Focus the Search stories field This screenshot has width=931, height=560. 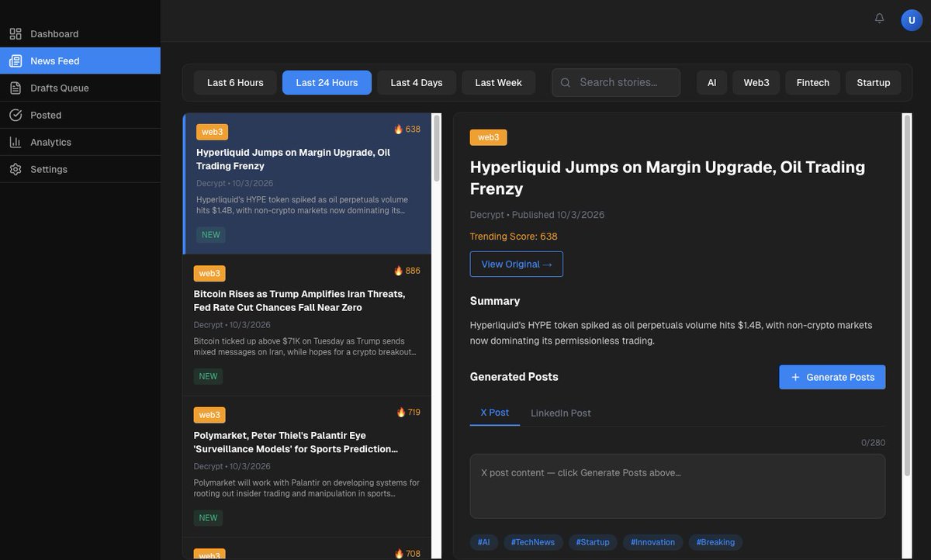tap(616, 83)
